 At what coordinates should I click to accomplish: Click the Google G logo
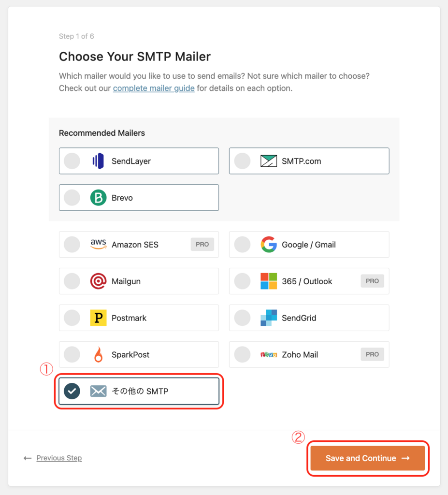click(x=269, y=244)
